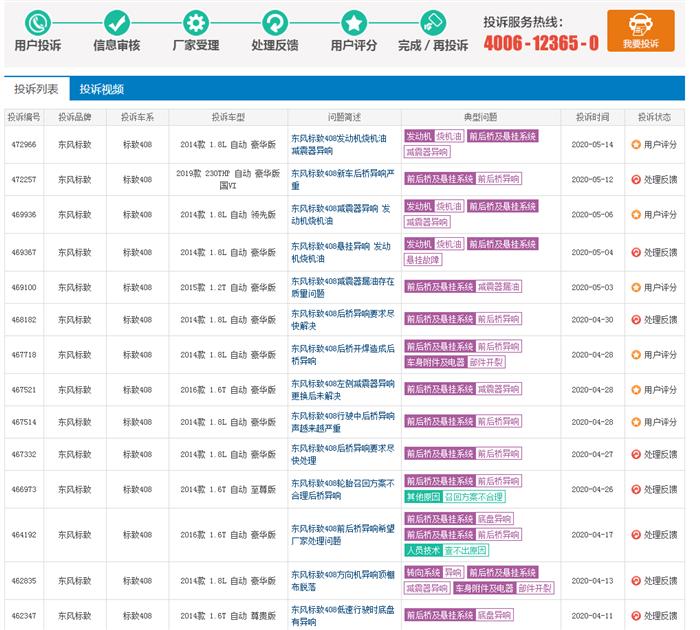Click the 部件开裂 tag in row 467718
The height and width of the screenshot is (630, 700).
pos(487,363)
